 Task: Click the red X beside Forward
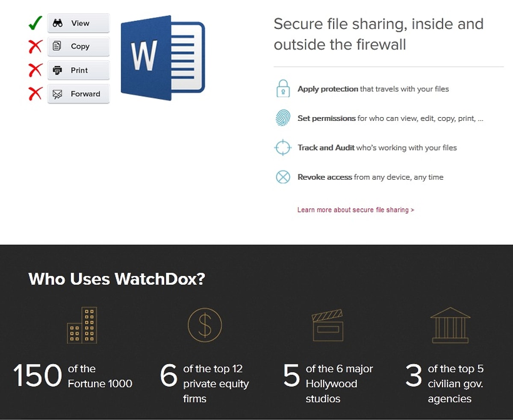click(35, 93)
